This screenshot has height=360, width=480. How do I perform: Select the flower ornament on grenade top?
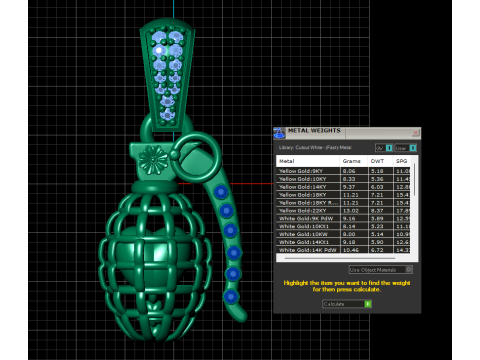(153, 160)
